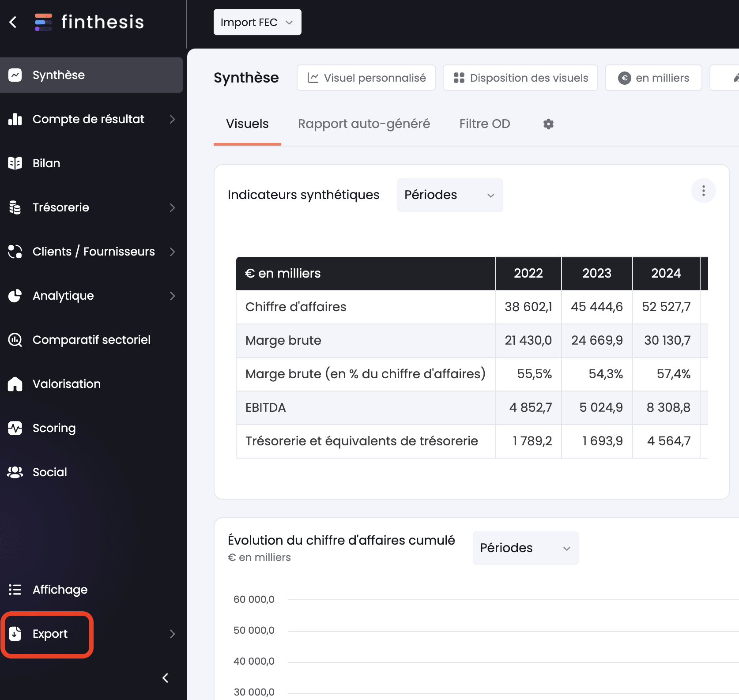Open three-dot menu on Indicateurs synthétiques card

pos(703,191)
